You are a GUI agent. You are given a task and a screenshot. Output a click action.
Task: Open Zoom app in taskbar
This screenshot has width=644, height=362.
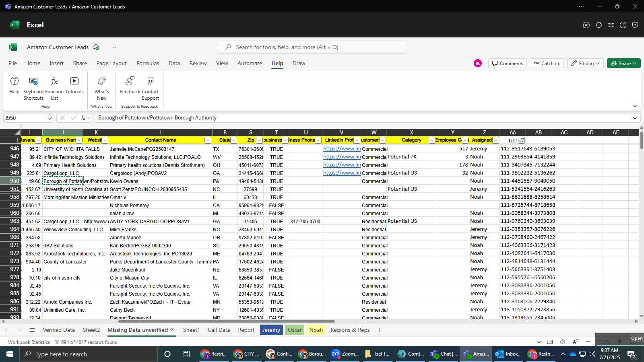(x=345, y=354)
